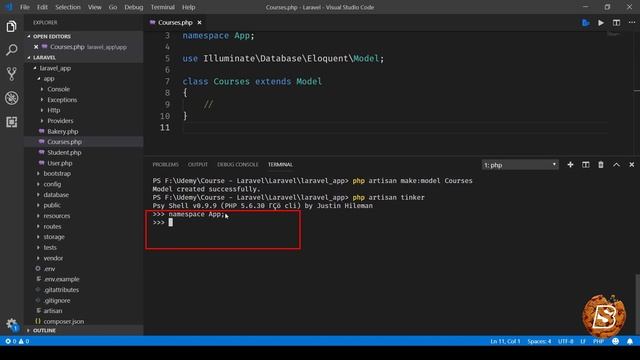Image resolution: width=640 pixels, height=360 pixels.
Task: Click 'Spaces: 4' indentation setting
Action: 539,341
